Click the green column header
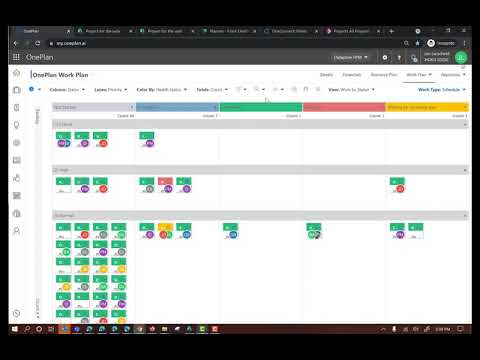Viewport: 480px width, 360px height. [261, 107]
